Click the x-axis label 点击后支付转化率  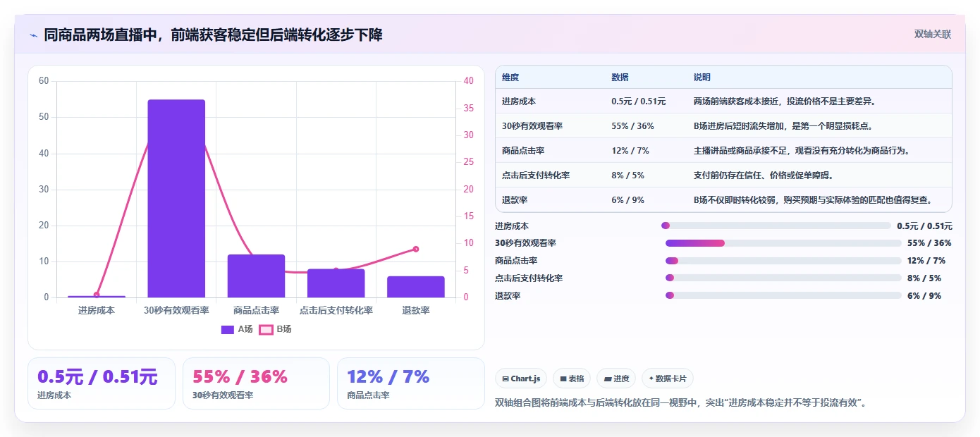(x=336, y=310)
